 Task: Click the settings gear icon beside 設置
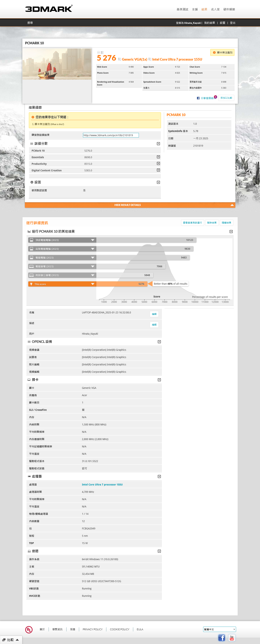click(x=32, y=182)
